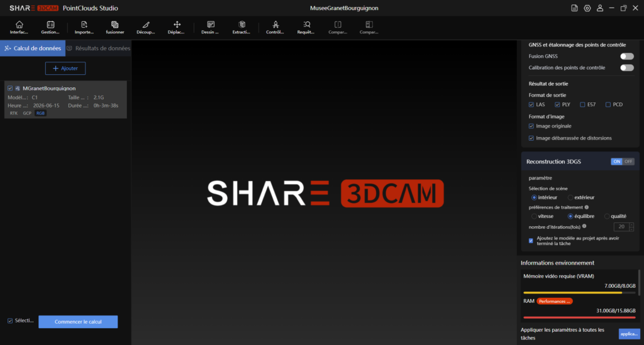Viewport: 644px width, 345px height.
Task: Click the dataset icon beside MGranetBourguignon
Action: (18, 88)
